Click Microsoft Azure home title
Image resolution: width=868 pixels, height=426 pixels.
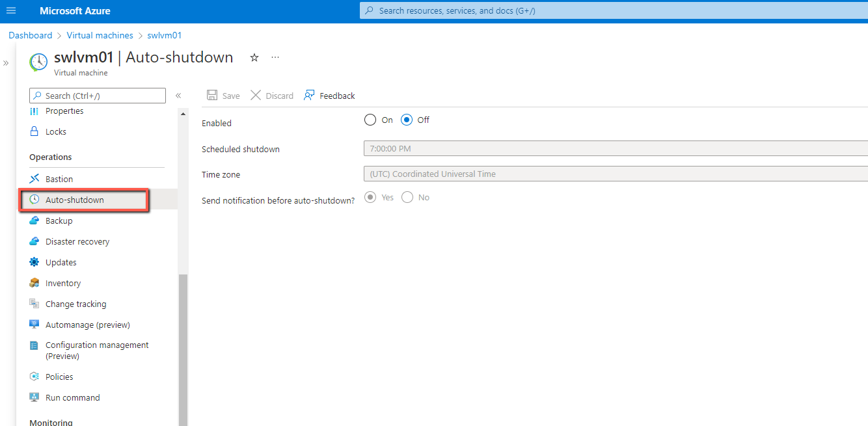[x=75, y=11]
